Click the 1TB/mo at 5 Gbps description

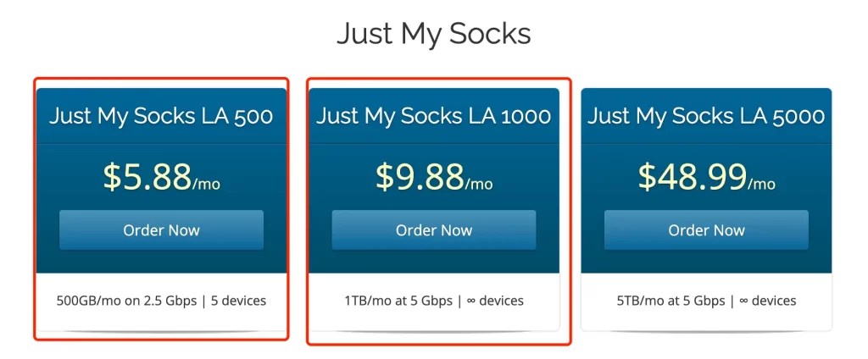tap(398, 301)
